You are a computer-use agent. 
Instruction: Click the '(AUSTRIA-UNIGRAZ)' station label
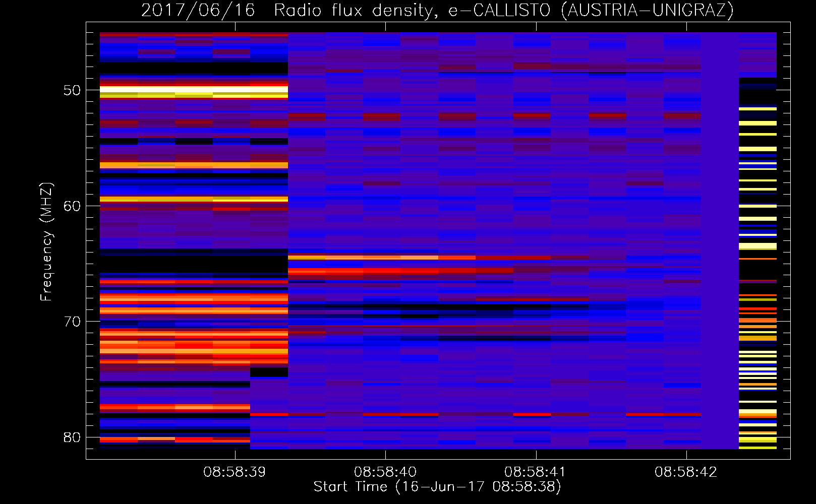(648, 11)
